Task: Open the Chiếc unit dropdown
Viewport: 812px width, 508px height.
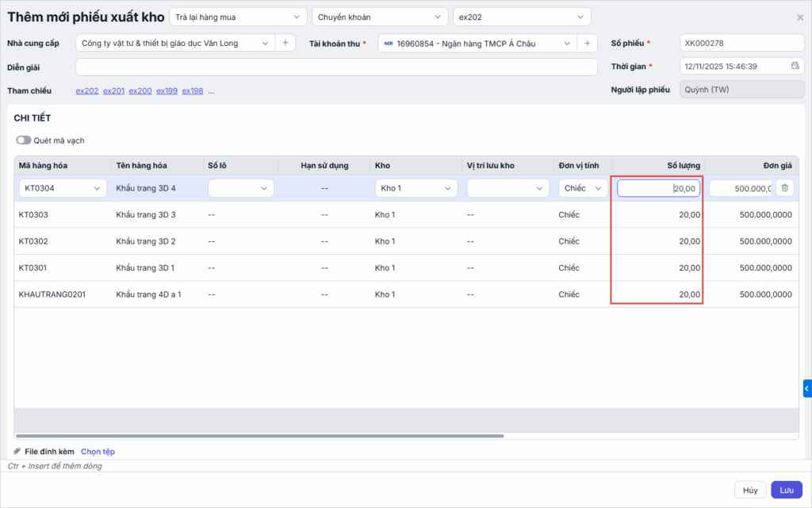Action: pos(583,188)
